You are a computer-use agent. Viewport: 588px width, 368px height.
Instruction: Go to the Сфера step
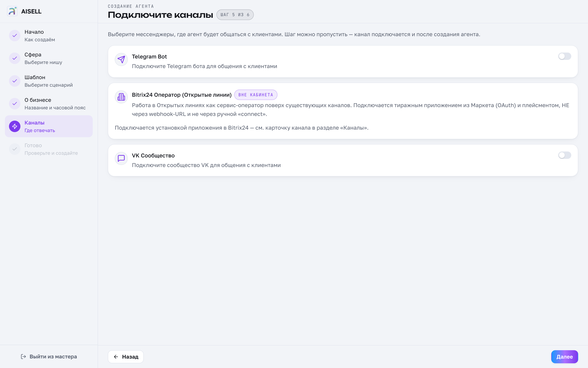[x=49, y=58]
